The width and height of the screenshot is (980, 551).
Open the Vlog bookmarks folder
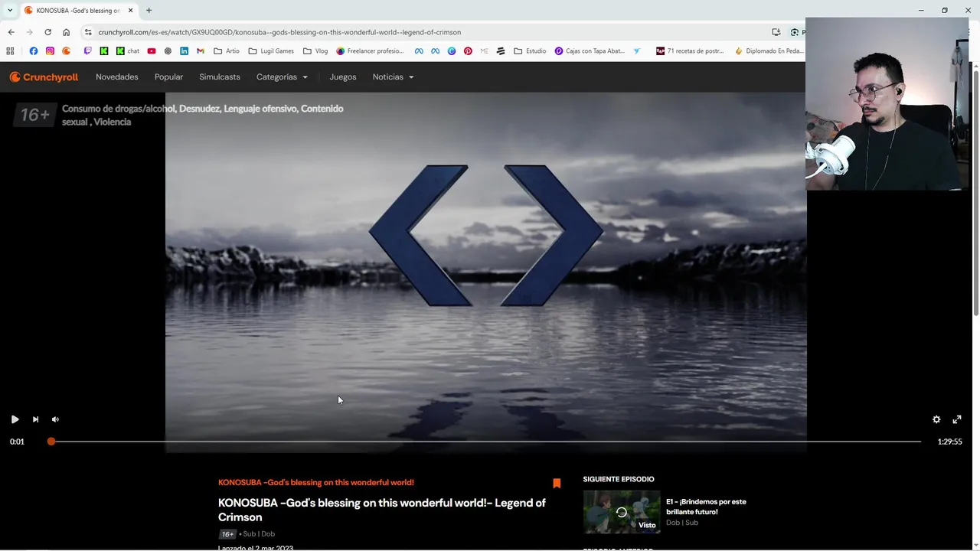pos(315,51)
